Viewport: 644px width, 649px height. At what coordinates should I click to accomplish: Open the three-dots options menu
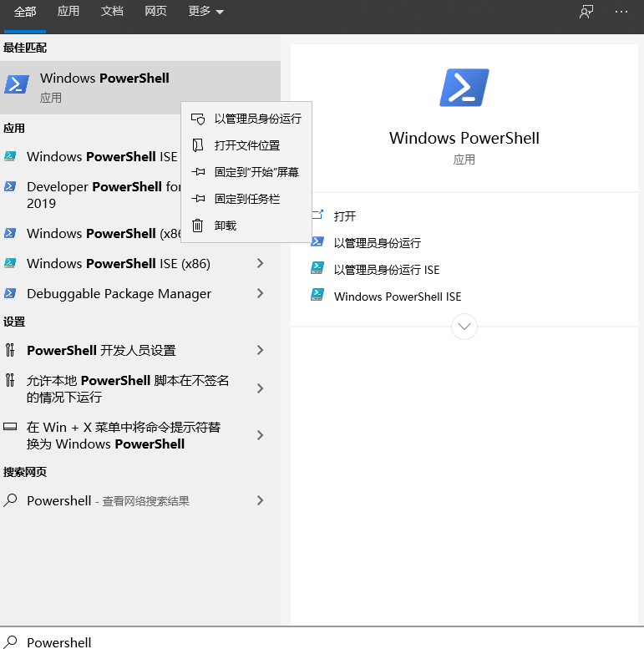(x=621, y=12)
